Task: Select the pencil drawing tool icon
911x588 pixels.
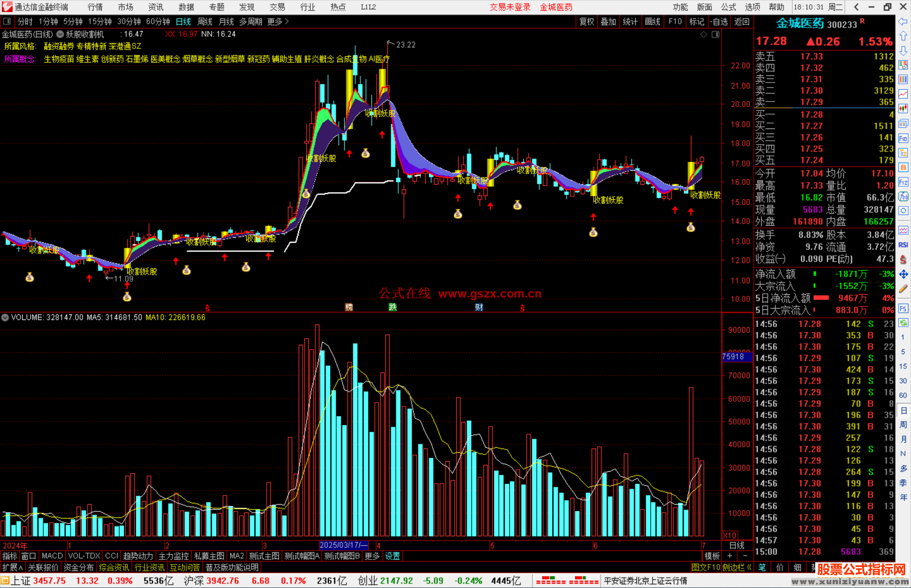Action: (903, 289)
